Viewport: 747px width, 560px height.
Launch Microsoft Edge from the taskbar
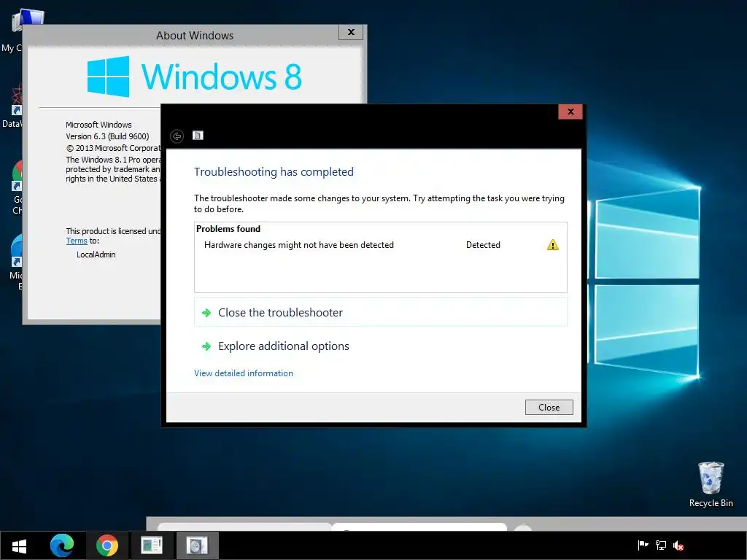click(62, 545)
